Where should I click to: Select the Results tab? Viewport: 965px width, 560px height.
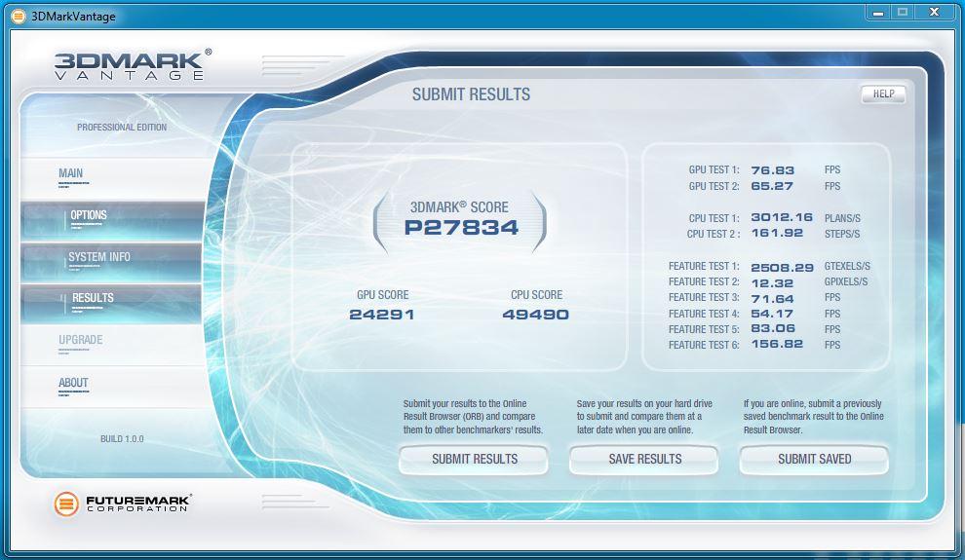point(111,303)
